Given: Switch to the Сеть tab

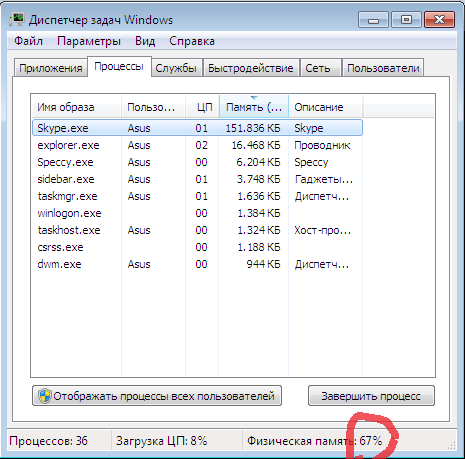Looking at the screenshot, I should point(318,68).
